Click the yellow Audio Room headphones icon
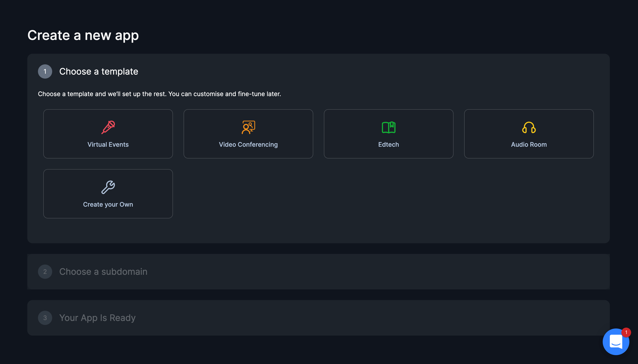 tap(529, 127)
